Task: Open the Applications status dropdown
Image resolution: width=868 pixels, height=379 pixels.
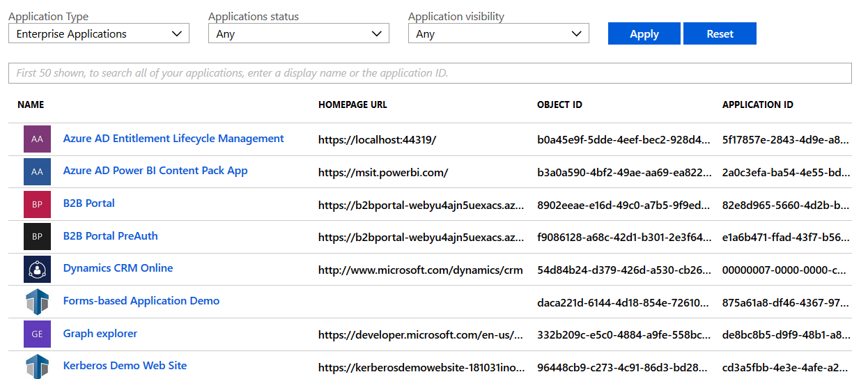Action: click(x=299, y=33)
